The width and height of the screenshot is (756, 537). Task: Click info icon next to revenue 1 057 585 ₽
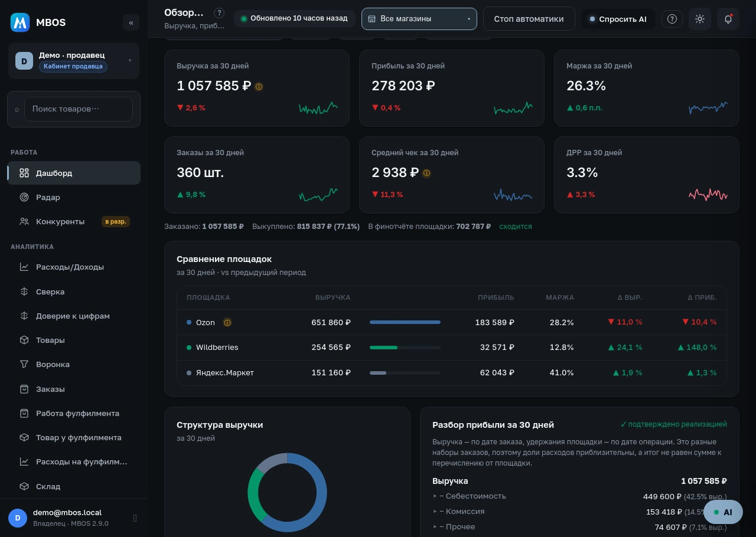click(x=259, y=86)
